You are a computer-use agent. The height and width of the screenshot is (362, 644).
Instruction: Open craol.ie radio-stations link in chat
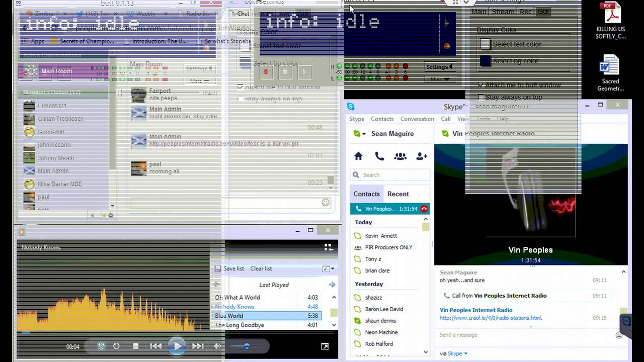point(491,318)
